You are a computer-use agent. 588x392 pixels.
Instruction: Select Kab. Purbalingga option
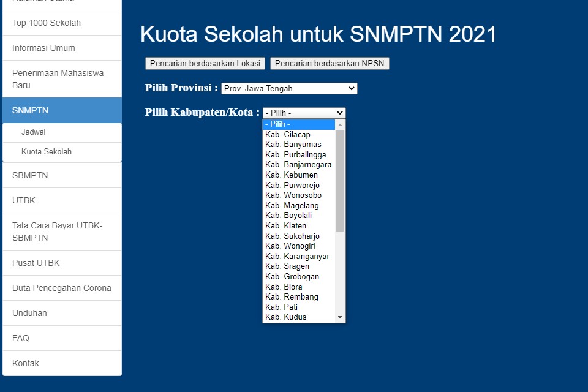(x=299, y=154)
